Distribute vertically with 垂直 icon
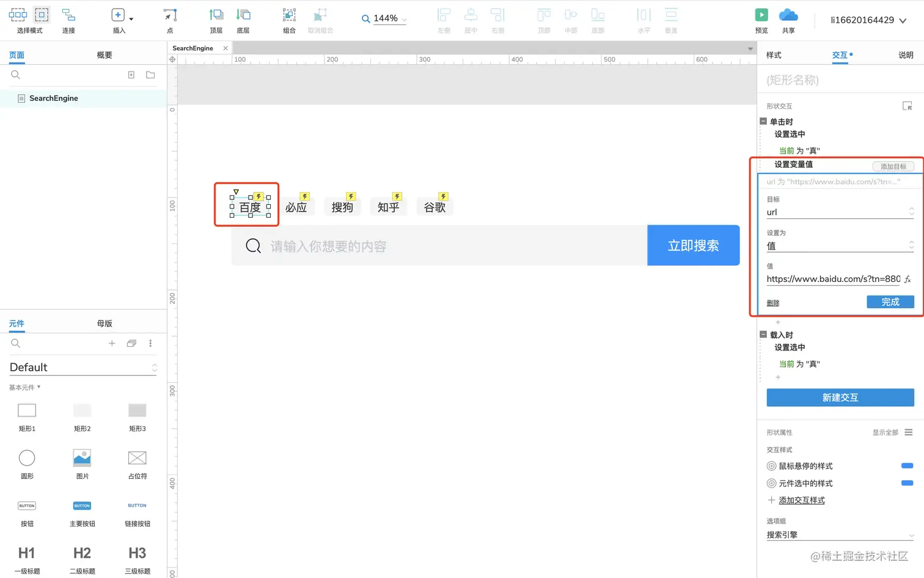This screenshot has width=924, height=578. tap(671, 15)
